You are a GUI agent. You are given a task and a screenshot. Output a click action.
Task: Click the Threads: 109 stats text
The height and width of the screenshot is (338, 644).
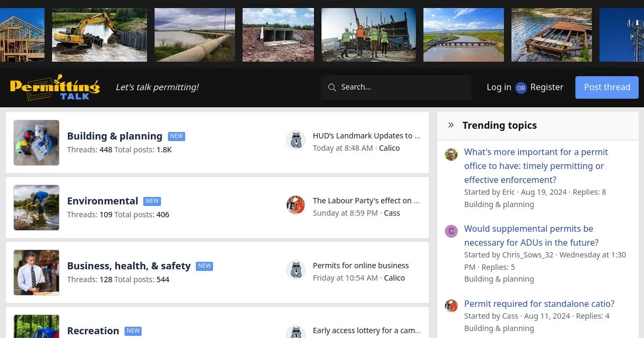click(90, 215)
